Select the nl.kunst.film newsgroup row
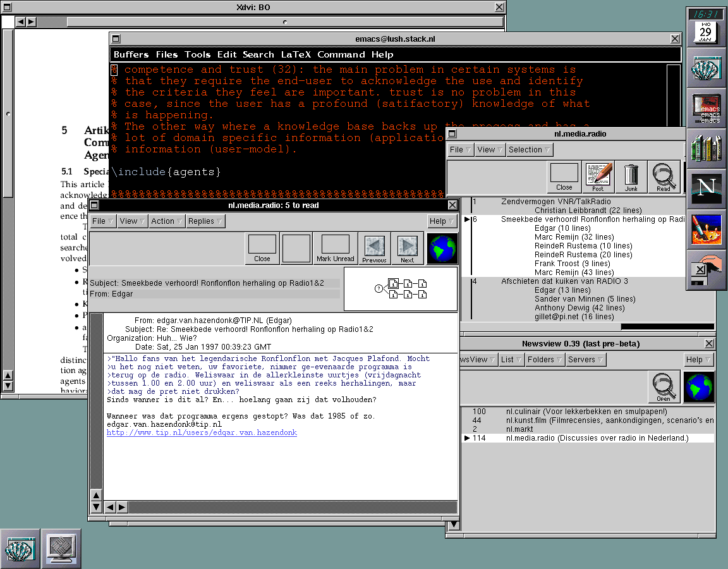The width and height of the screenshot is (728, 569). click(588, 420)
